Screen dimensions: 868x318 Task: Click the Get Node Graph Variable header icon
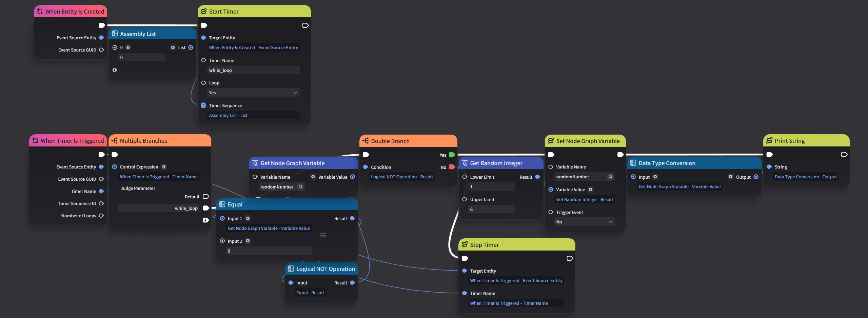click(255, 163)
